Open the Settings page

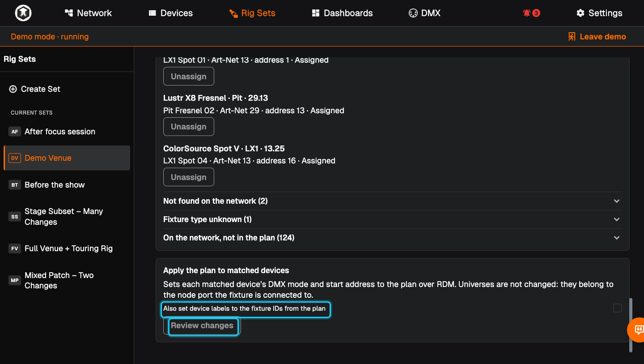(599, 13)
